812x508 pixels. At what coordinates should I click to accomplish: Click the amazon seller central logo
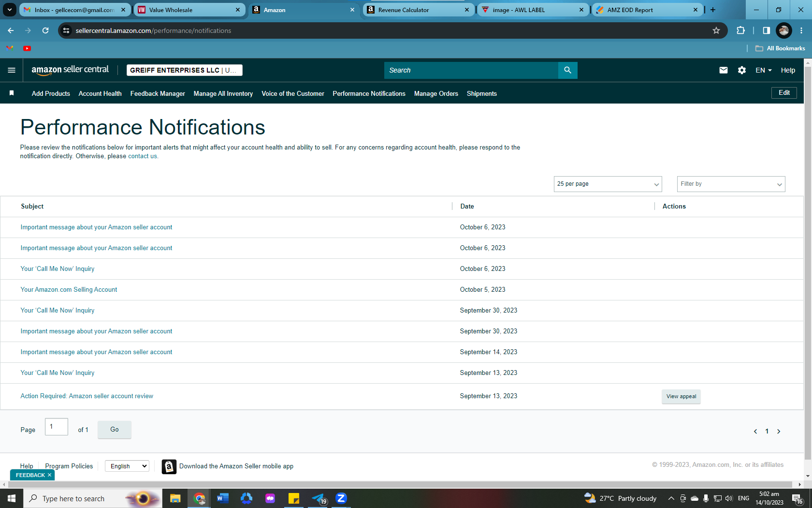pos(70,70)
